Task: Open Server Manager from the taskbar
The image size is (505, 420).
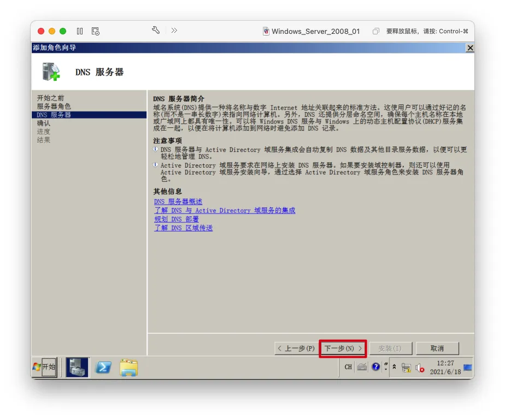Action: [77, 367]
